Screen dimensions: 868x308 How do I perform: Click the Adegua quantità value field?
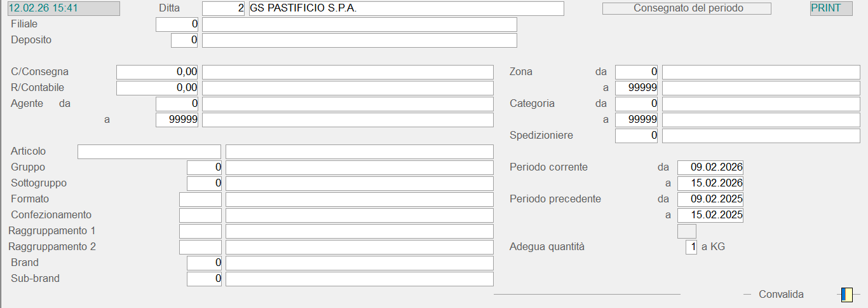691,247
